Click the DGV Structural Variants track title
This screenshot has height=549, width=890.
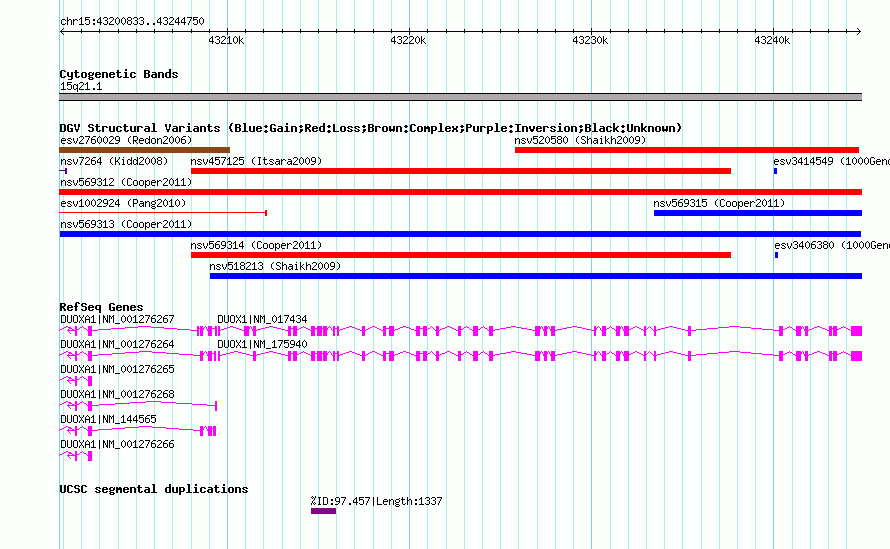pyautogui.click(x=370, y=128)
